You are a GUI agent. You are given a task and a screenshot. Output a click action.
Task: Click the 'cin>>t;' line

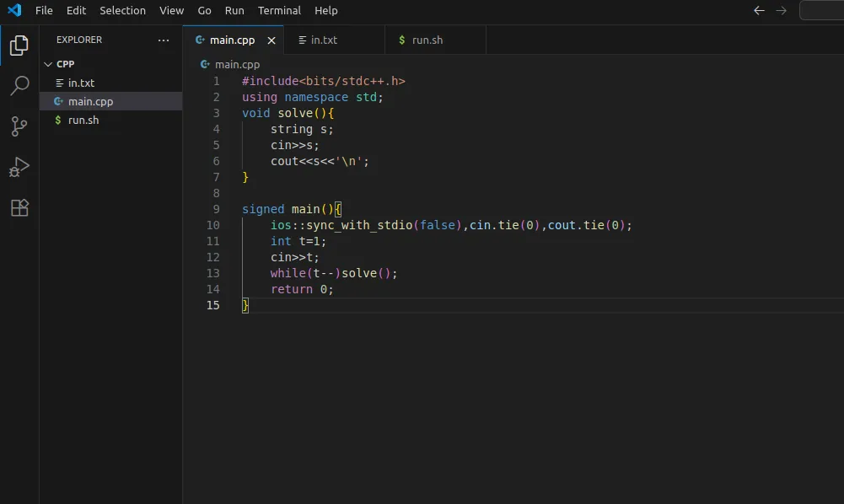[295, 257]
